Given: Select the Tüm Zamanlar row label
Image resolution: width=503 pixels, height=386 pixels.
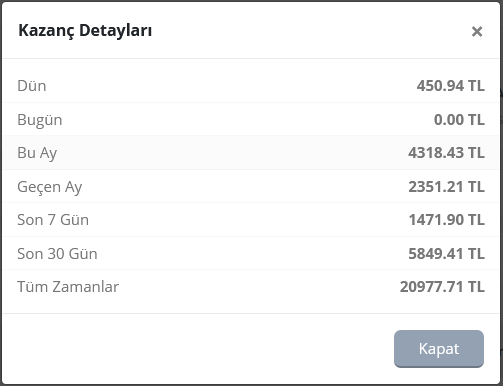Looking at the screenshot, I should tap(68, 287).
